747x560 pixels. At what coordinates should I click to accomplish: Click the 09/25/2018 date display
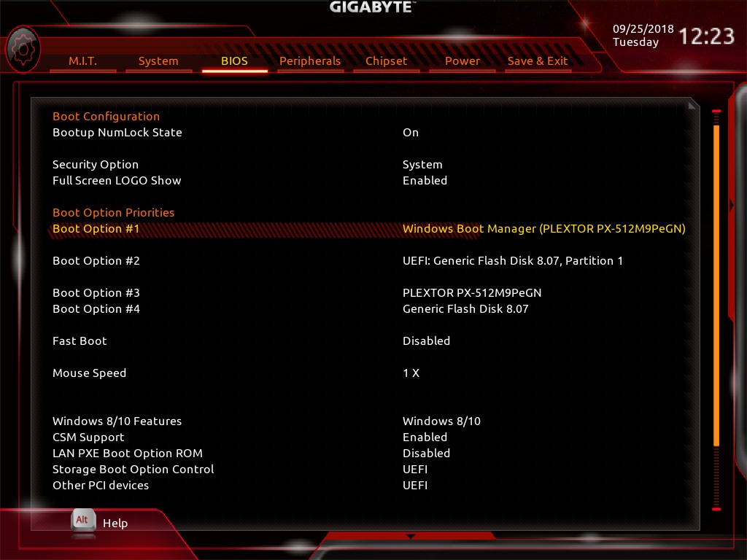[643, 29]
